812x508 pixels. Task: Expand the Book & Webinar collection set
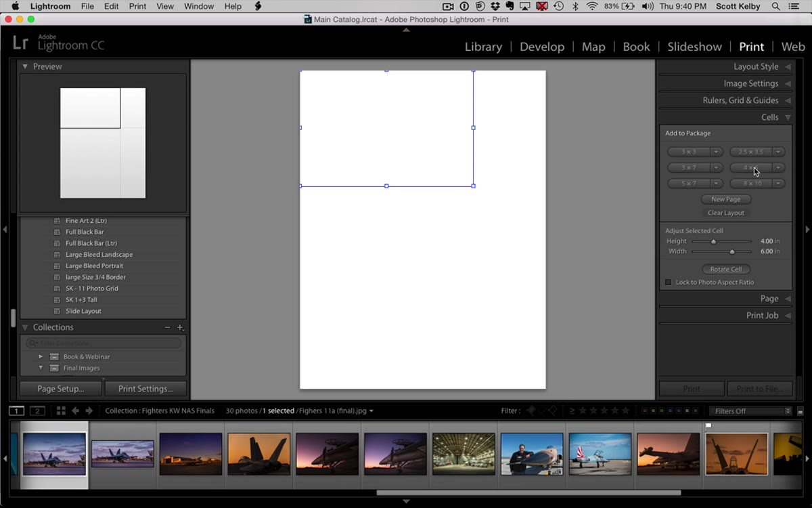coord(41,357)
